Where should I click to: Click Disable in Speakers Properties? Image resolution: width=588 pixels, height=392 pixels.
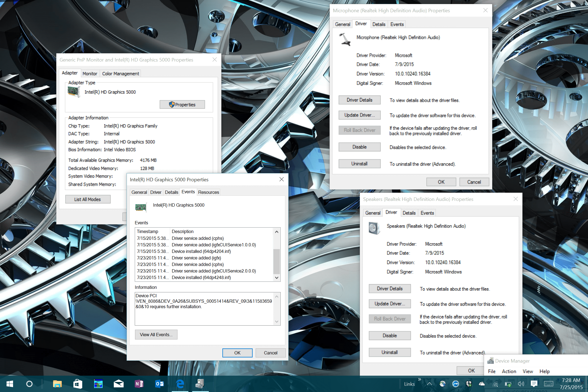point(390,336)
